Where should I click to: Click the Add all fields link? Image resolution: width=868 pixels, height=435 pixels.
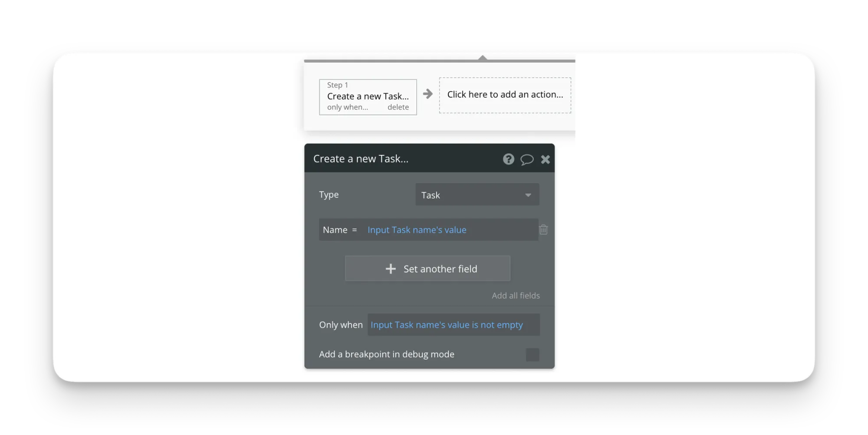click(516, 295)
